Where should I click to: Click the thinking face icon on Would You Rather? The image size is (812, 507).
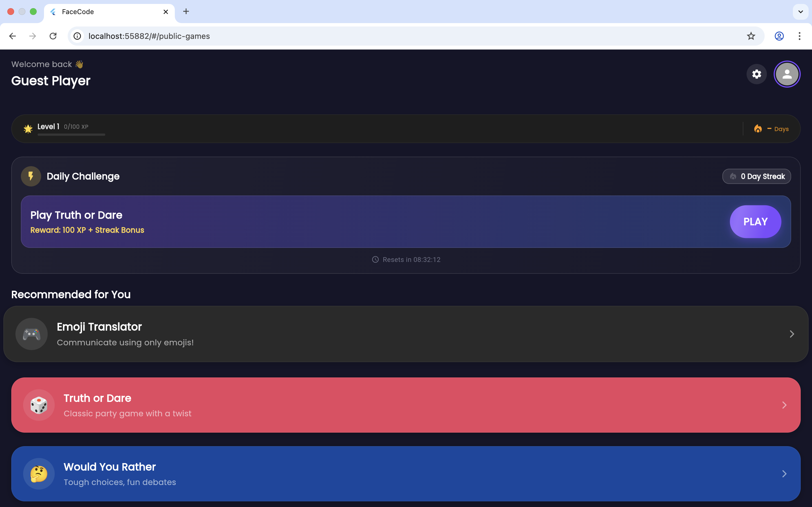tap(39, 473)
